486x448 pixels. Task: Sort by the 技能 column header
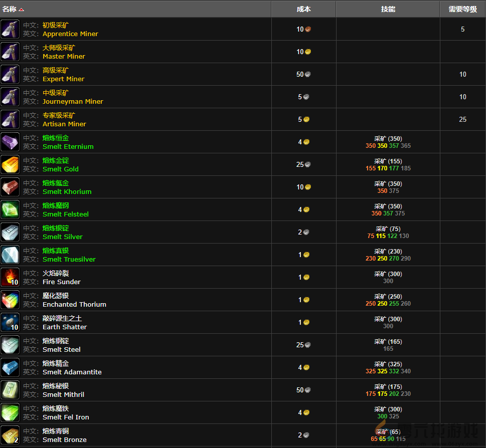(388, 9)
